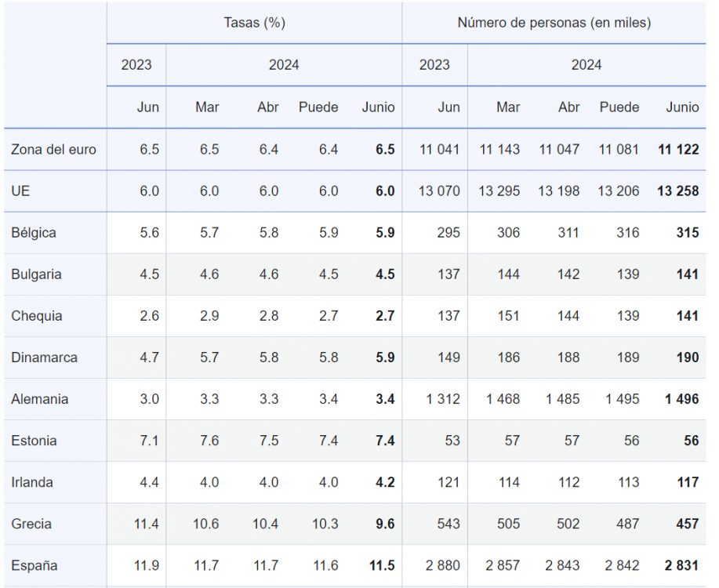Click the bold 11 122 cell for Zona del euro
719x588 pixels.
(x=677, y=150)
